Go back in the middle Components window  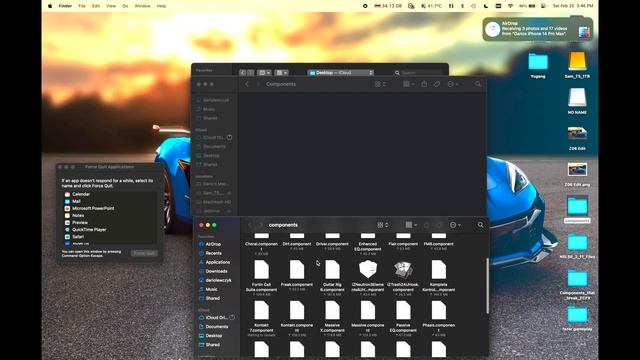[247, 84]
